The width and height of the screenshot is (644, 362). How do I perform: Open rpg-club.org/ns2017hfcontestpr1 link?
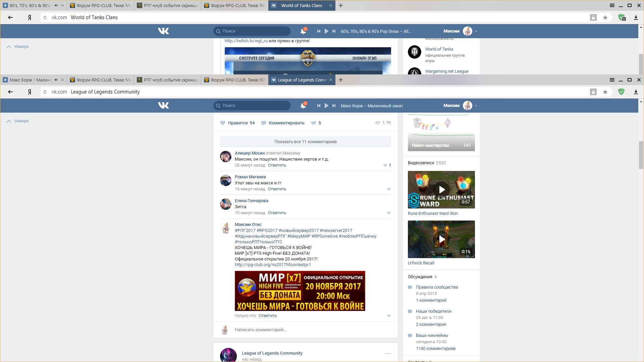[273, 265]
